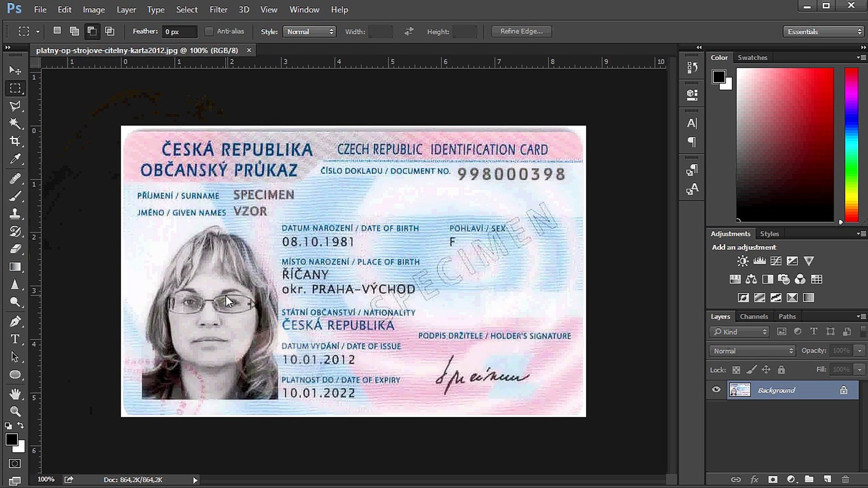The height and width of the screenshot is (488, 868).
Task: Toggle lock transparent pixels option
Action: (x=736, y=370)
